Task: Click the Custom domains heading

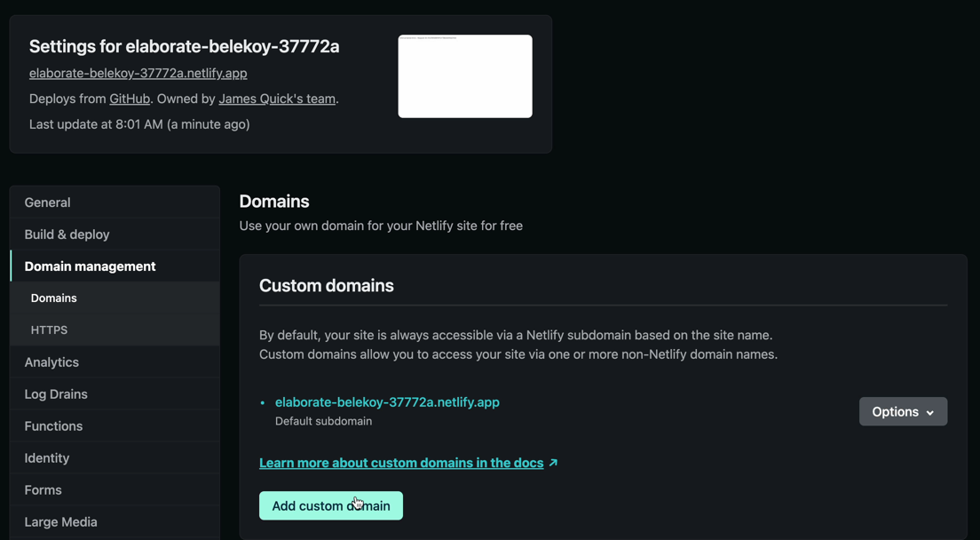Action: point(327,286)
